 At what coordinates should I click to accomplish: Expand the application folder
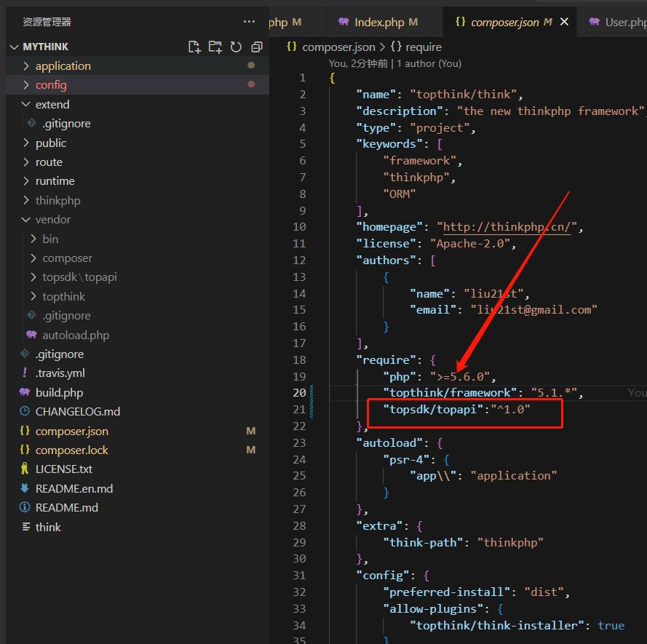[x=63, y=65]
